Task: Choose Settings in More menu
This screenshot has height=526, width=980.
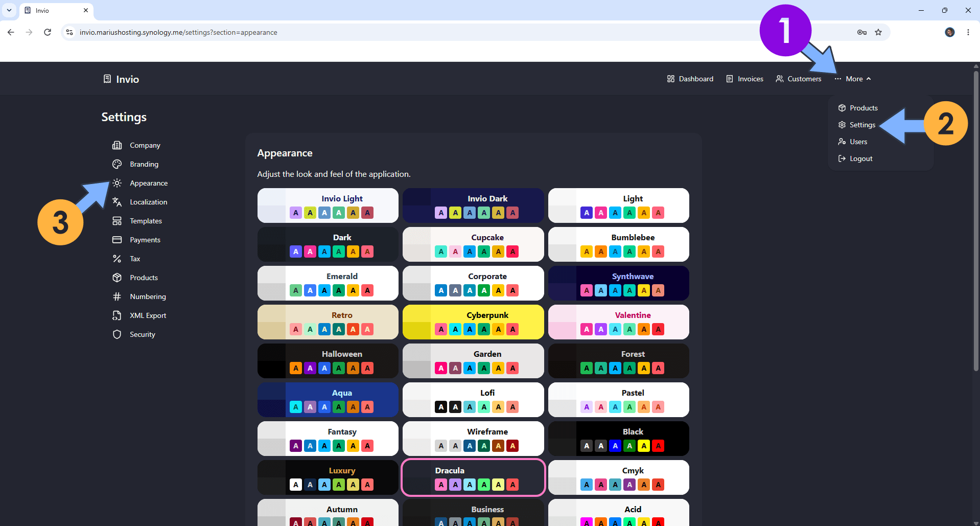Action: 857,125
